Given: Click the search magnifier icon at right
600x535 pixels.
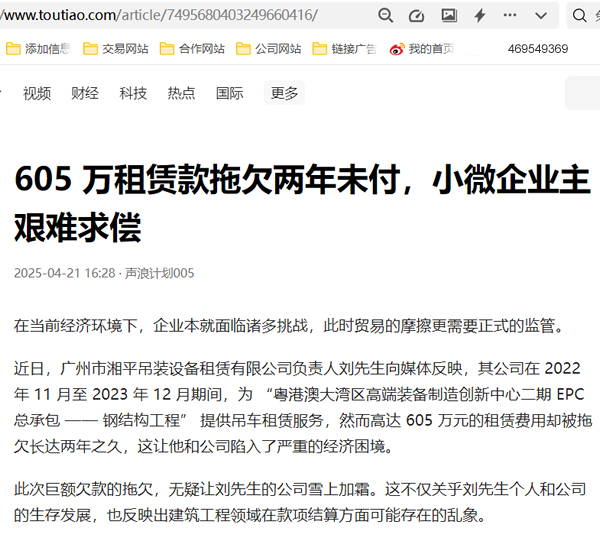Looking at the screenshot, I should pos(579,15).
